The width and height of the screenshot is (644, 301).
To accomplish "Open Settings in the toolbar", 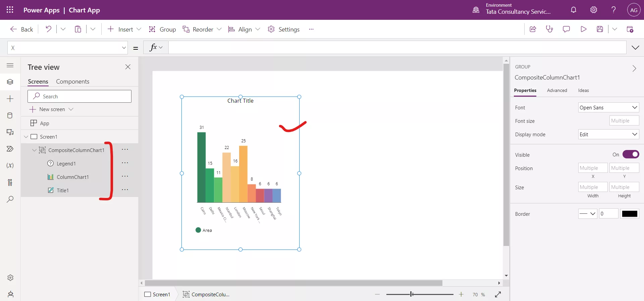I will (x=283, y=29).
